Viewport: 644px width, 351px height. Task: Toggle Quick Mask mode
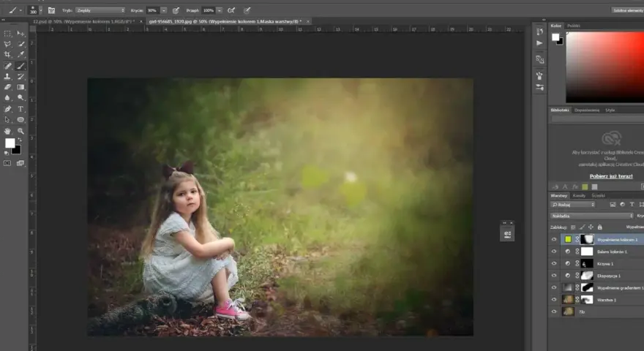(7, 163)
